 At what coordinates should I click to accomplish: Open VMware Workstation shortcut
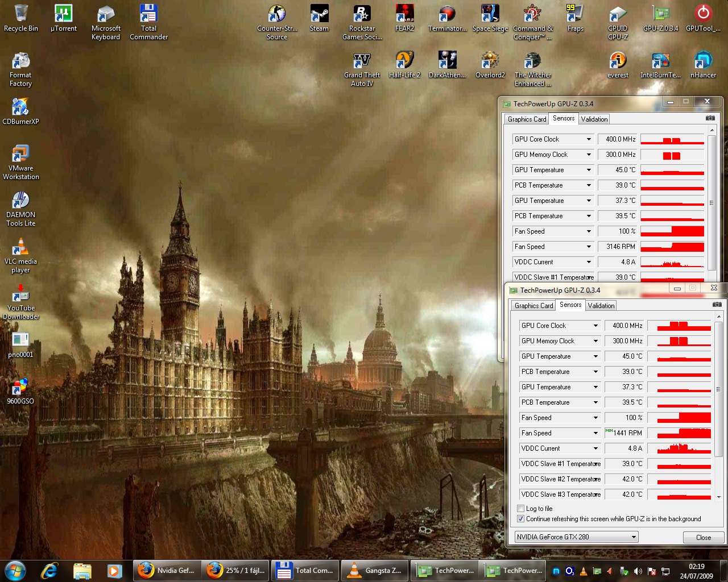click(20, 163)
